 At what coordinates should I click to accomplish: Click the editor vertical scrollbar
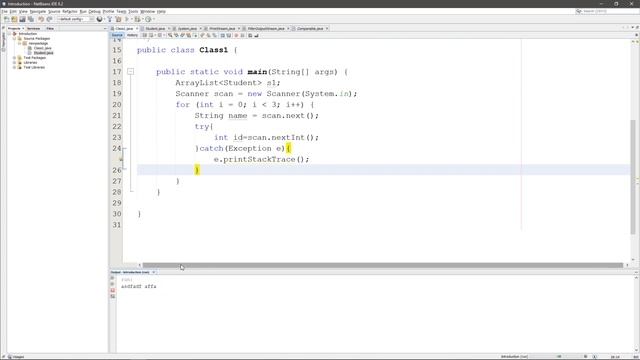pyautogui.click(x=633, y=177)
